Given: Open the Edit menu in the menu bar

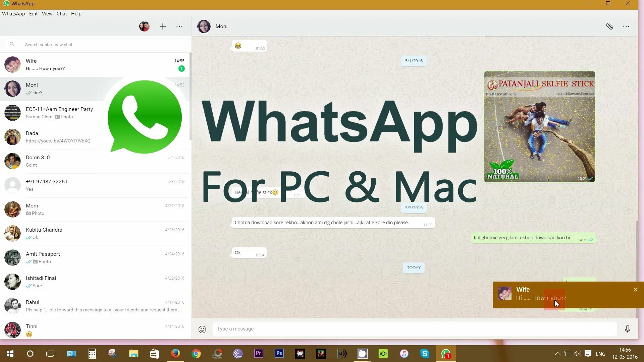Looking at the screenshot, I should pyautogui.click(x=34, y=14).
